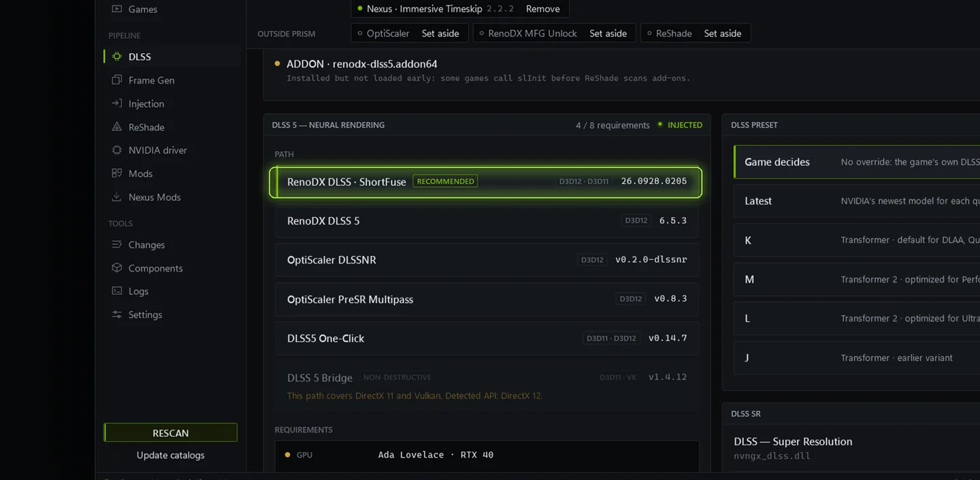
Task: Click version 26.0928.0205
Action: click(x=654, y=181)
